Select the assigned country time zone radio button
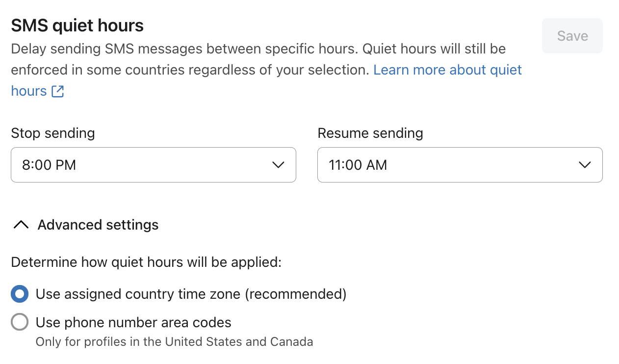The image size is (619, 364). coord(20,294)
